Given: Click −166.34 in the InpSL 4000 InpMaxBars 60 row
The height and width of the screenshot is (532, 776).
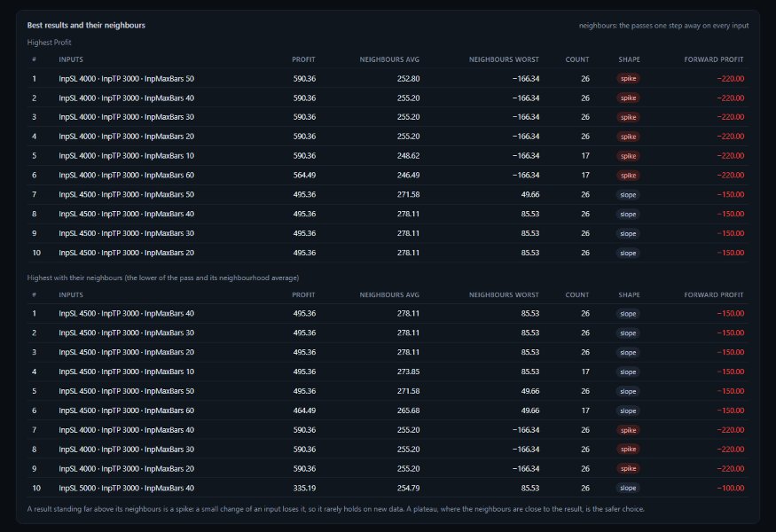Looking at the screenshot, I should (526, 176).
